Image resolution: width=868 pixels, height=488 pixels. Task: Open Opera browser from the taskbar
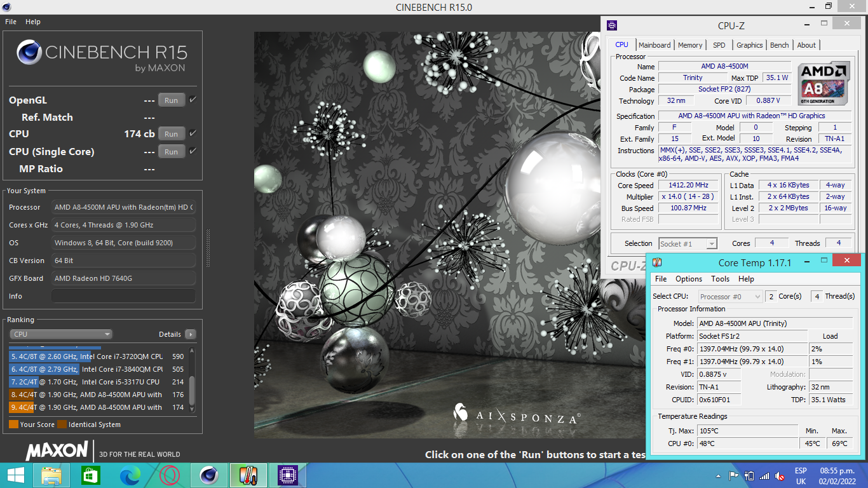tap(169, 475)
